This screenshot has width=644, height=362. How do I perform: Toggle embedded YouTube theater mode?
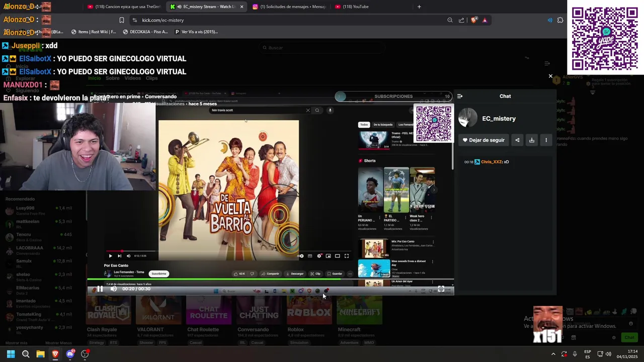click(337, 256)
